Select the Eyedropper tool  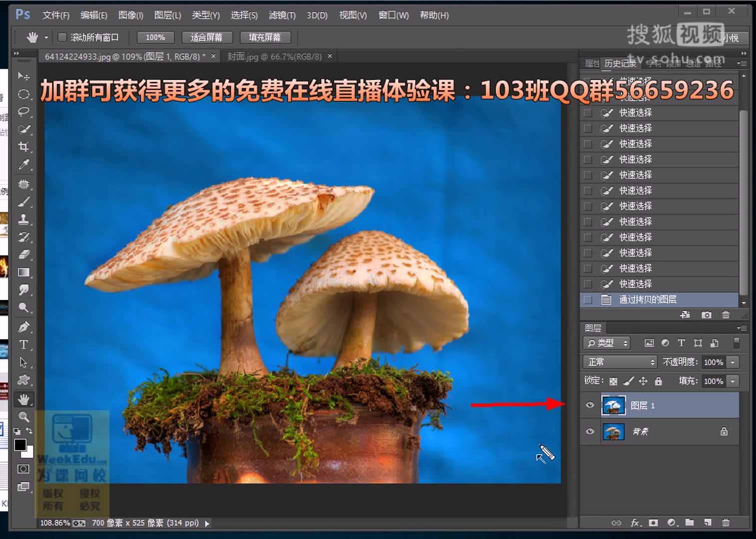point(23,165)
